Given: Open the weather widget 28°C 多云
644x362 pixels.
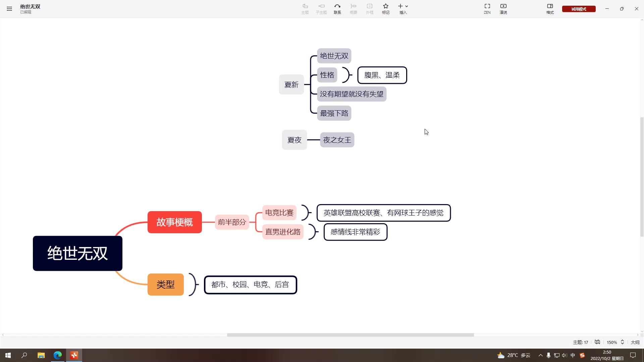Looking at the screenshot, I should click(514, 355).
